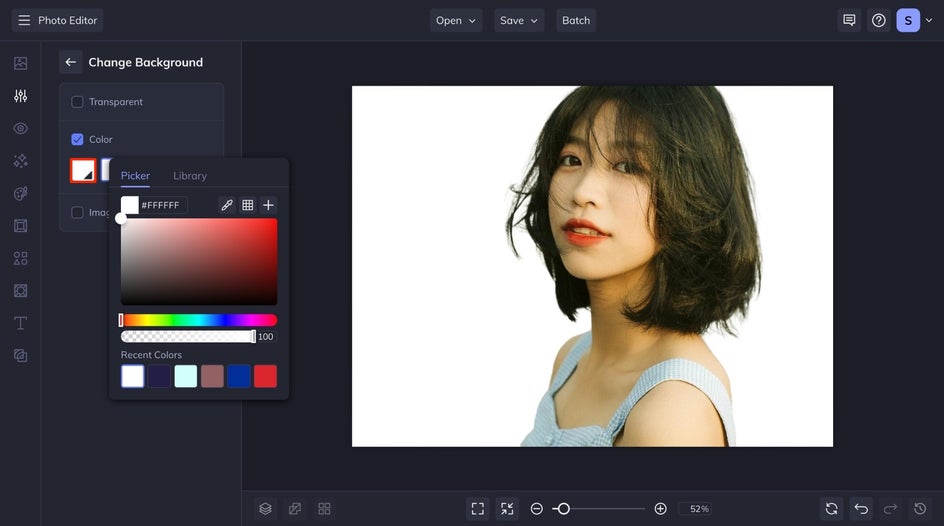
Task: Open the Overlays icon in sidebar
Action: point(20,291)
